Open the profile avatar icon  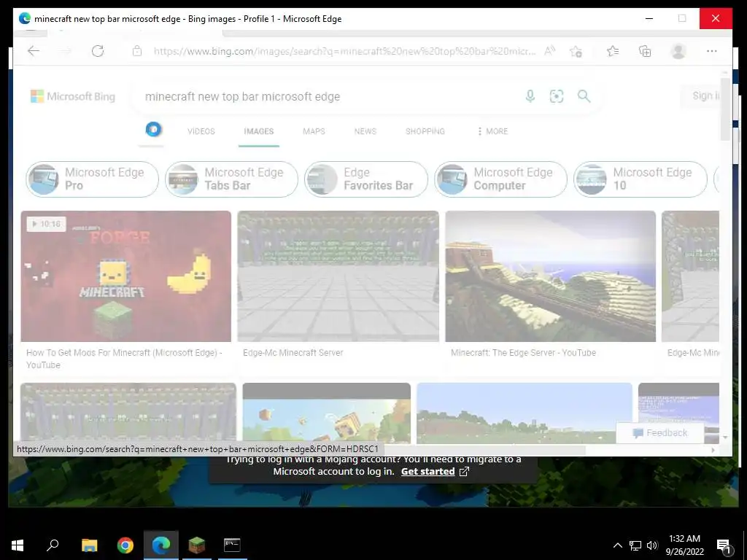[x=678, y=51]
